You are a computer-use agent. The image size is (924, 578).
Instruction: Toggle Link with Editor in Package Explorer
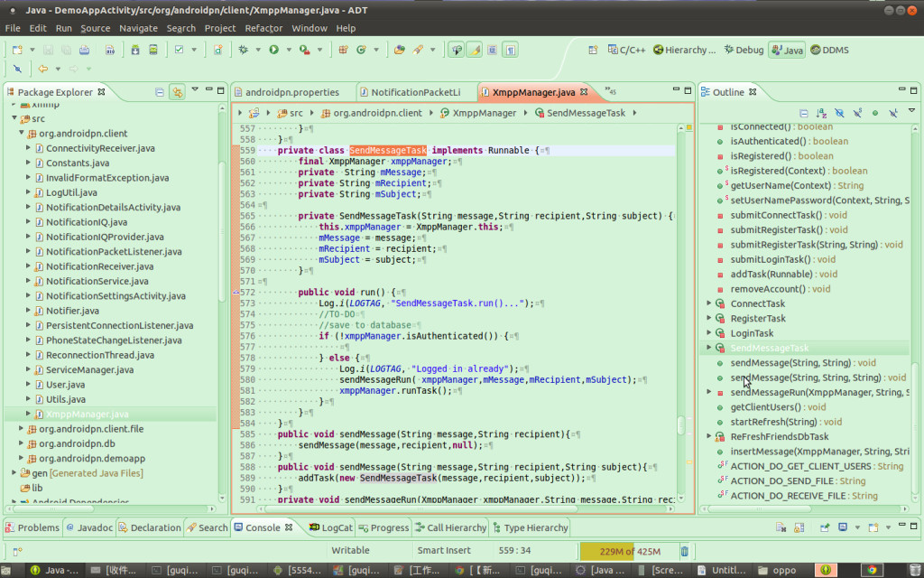coord(177,92)
